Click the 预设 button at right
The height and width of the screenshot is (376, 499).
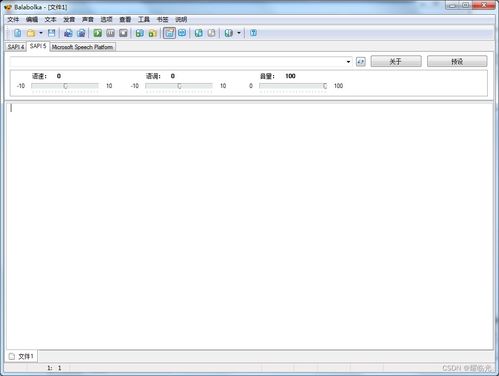click(457, 61)
